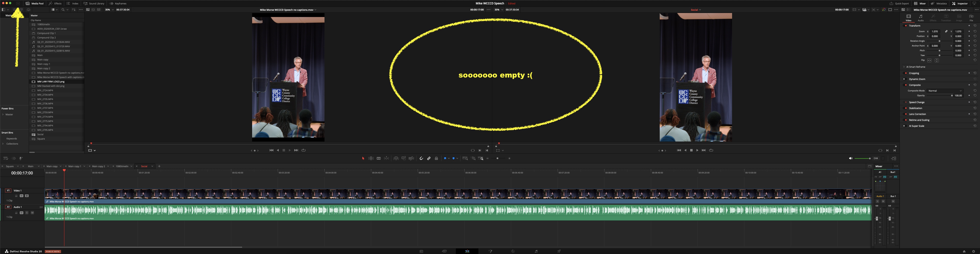This screenshot has width=980, height=254.
Task: Toggle the Mixer panel button
Action: click(x=920, y=3)
